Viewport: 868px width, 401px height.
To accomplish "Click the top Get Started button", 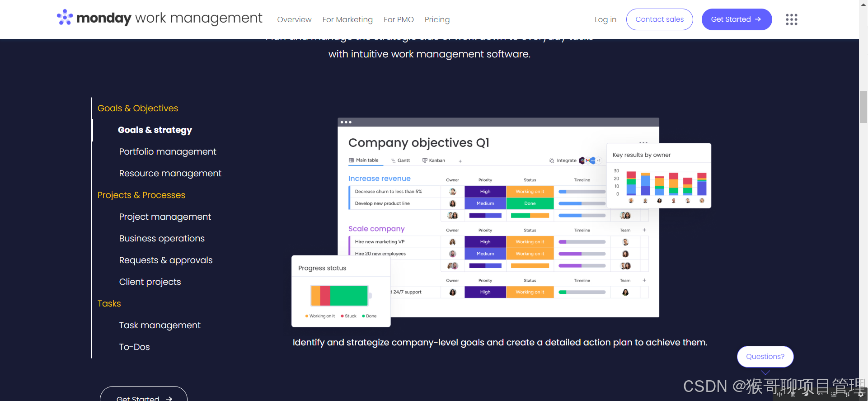I will pyautogui.click(x=737, y=19).
